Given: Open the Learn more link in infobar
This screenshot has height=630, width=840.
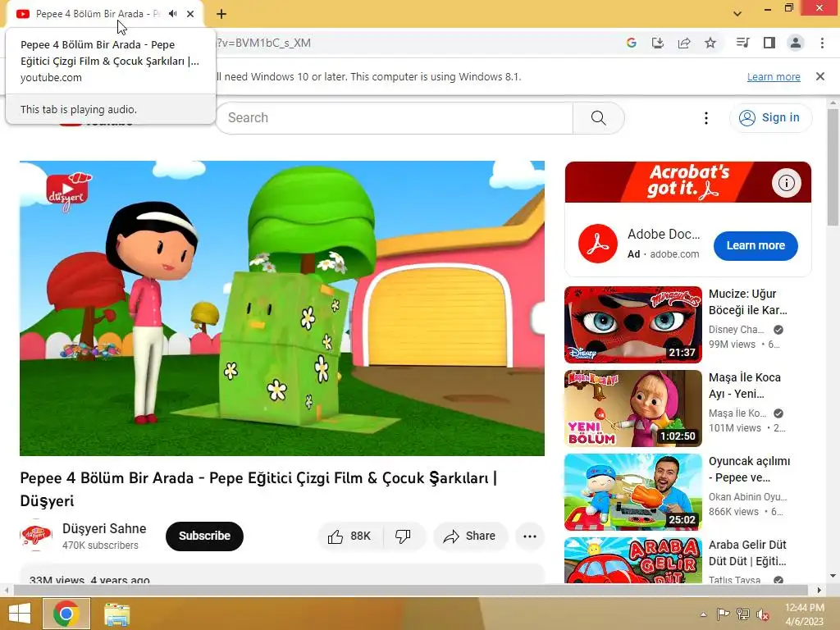Looking at the screenshot, I should (774, 76).
